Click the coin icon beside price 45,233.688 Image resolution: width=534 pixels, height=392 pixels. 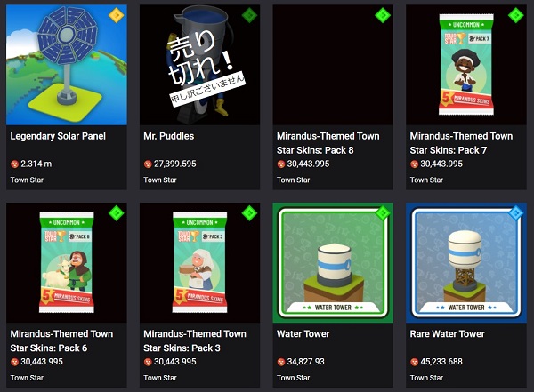[x=414, y=362]
